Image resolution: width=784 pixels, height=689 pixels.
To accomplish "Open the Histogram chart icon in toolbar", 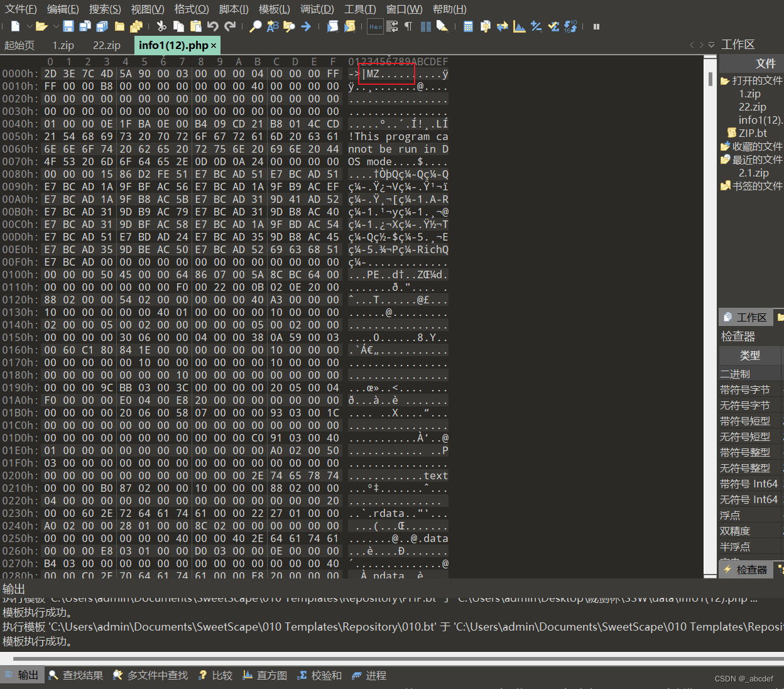I will tap(519, 26).
